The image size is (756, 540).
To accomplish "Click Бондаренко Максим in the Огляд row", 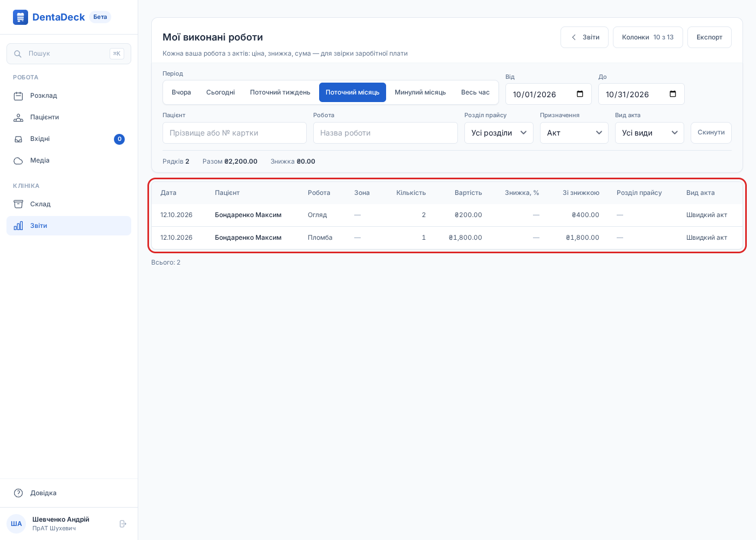I will [x=248, y=215].
